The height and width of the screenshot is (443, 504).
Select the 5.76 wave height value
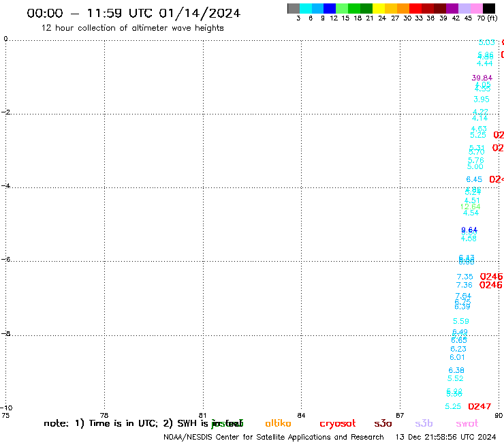[475, 160]
